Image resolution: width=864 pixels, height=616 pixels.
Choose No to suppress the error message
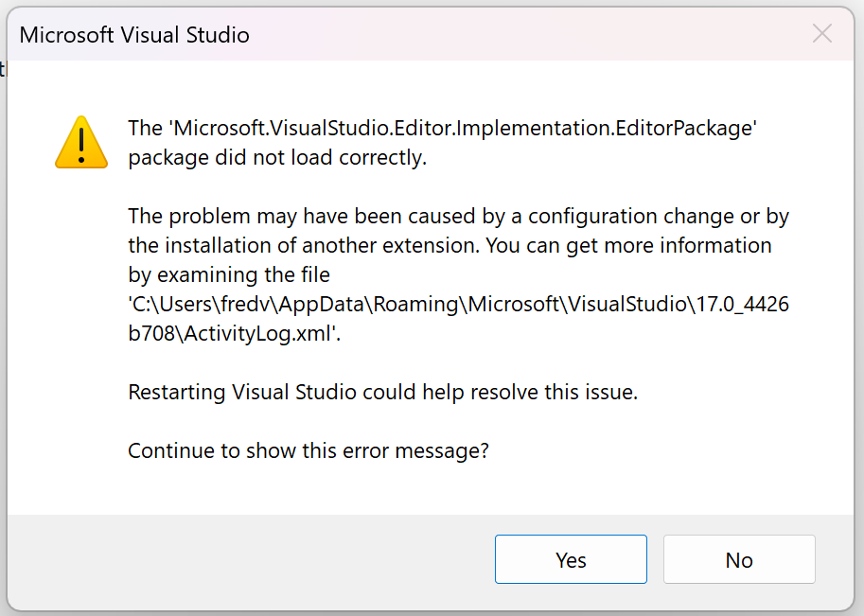(739, 559)
